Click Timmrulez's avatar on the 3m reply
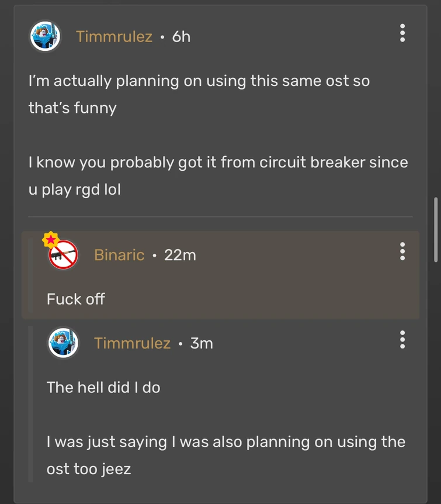441x504 pixels. click(x=63, y=343)
